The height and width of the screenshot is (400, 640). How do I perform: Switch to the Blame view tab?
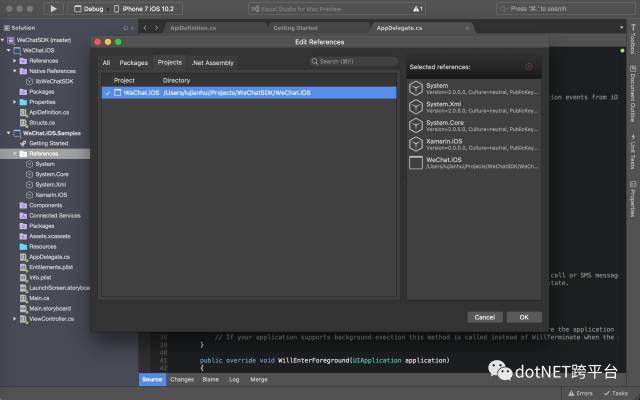211,380
